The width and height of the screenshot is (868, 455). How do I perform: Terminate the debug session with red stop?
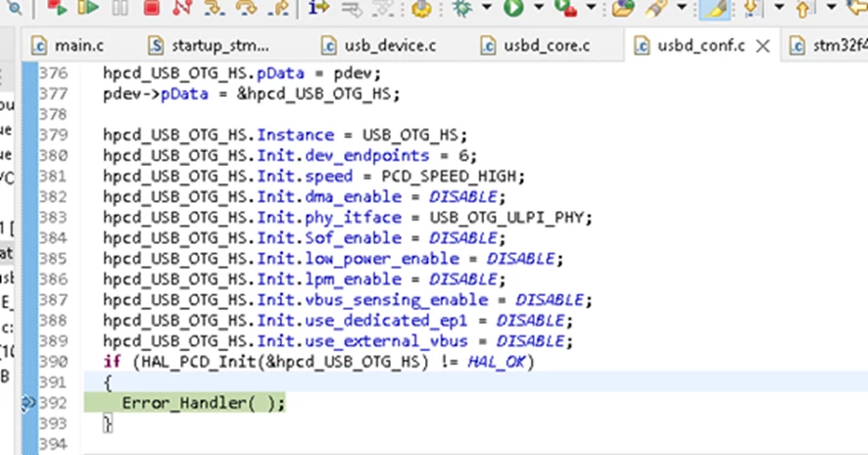[x=151, y=8]
